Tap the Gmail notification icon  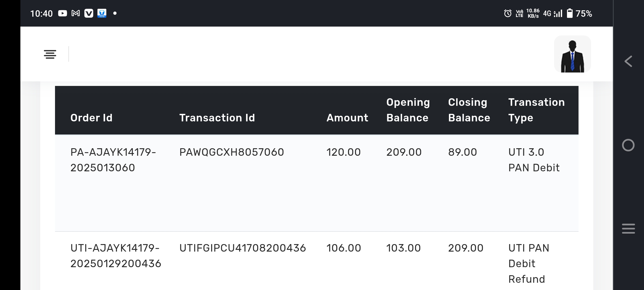tap(76, 13)
